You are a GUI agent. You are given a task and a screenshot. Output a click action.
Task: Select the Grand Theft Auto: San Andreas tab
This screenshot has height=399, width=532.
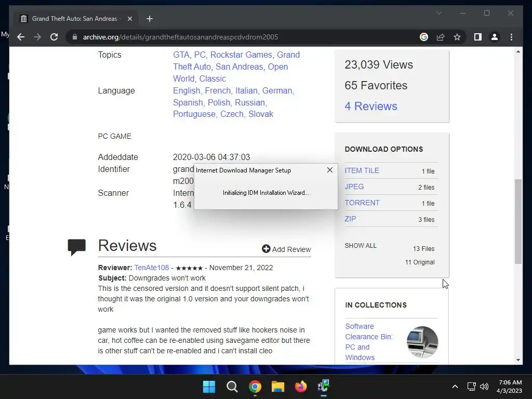tap(76, 19)
